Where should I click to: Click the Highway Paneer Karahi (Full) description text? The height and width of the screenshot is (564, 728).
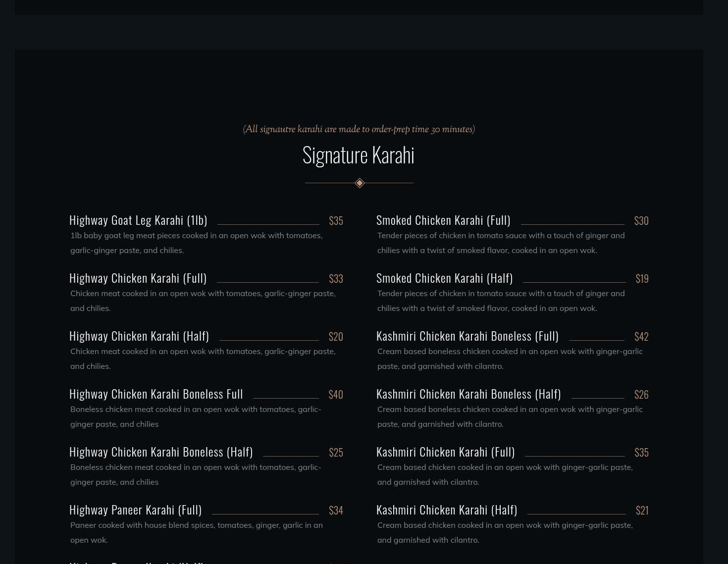196,532
